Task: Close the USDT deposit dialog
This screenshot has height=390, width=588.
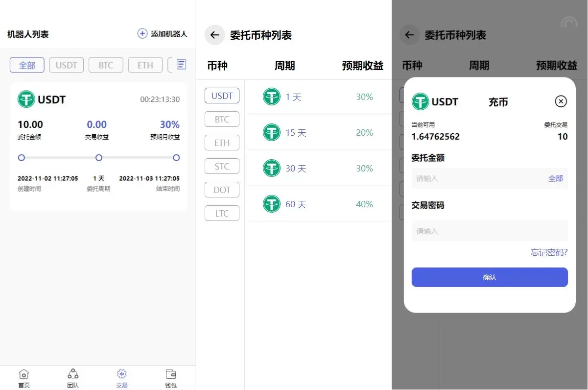Action: coord(561,101)
